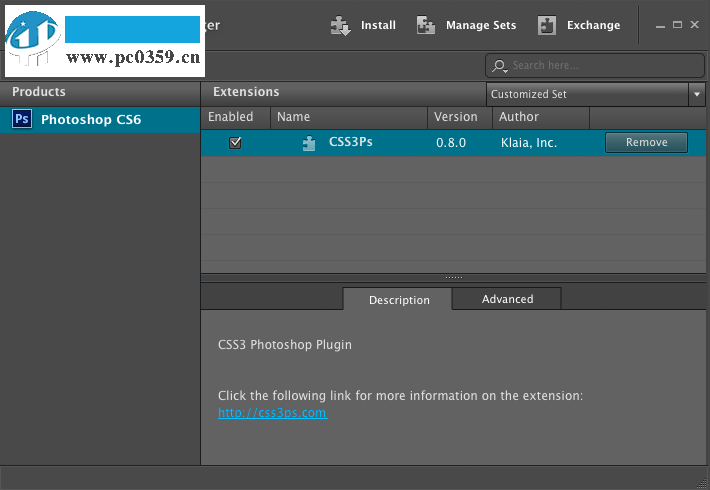Click the panel splitter grip dots
The height and width of the screenshot is (490, 710).
pyautogui.click(x=454, y=277)
